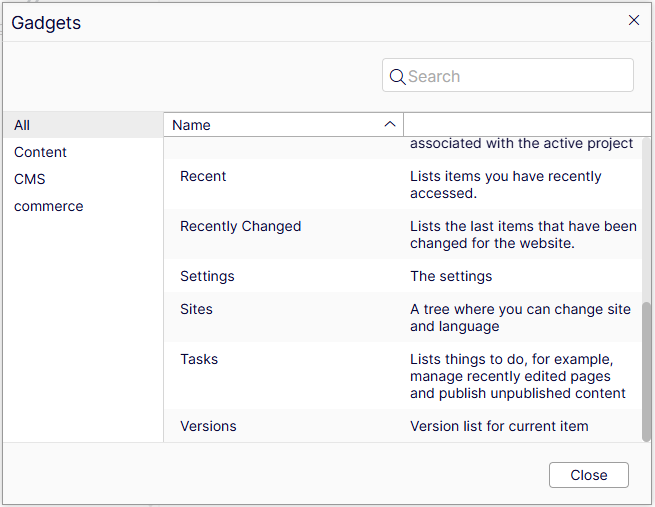Viewport: 655px width, 507px height.
Task: Select the All category
Action: pos(22,125)
